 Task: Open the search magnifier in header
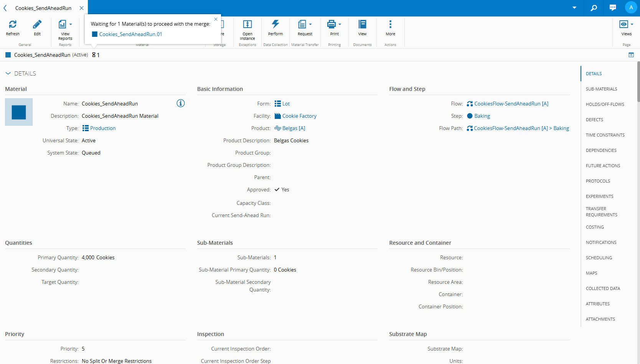594,8
